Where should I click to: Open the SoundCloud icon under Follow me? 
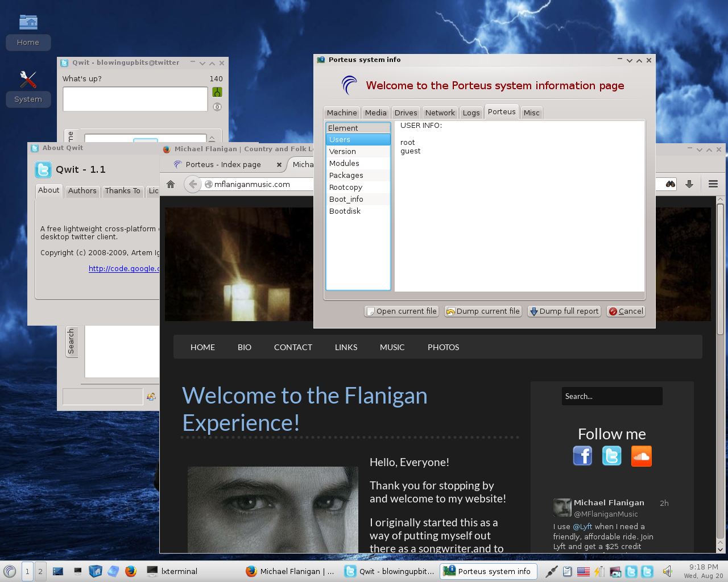tap(642, 456)
